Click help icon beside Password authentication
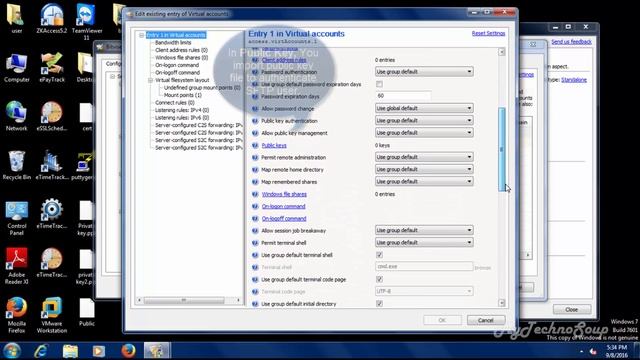 [x=255, y=72]
